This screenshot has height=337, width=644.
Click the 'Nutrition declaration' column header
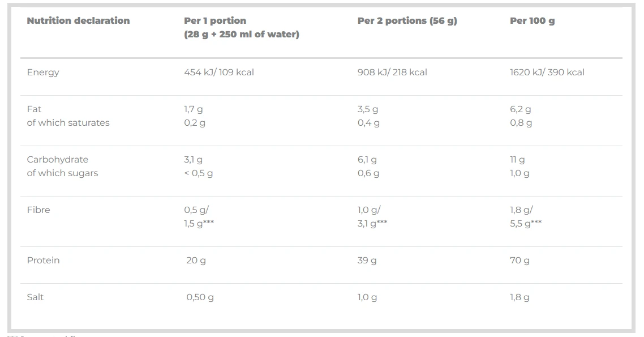click(78, 21)
